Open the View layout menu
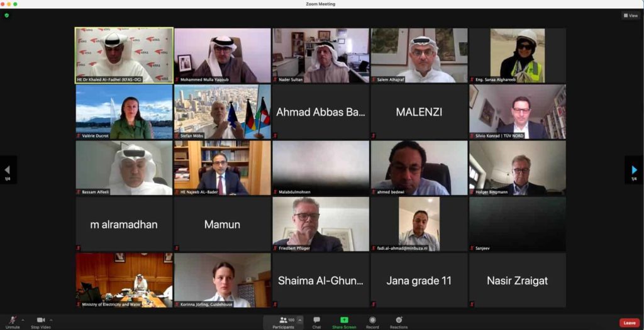Screen dimensions: 644x330 (631, 16)
